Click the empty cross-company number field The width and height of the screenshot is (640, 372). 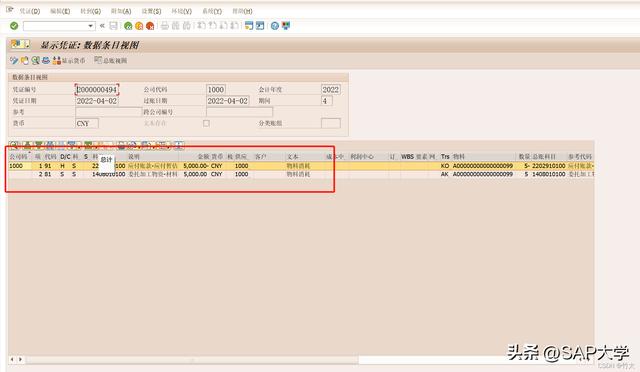239,112
